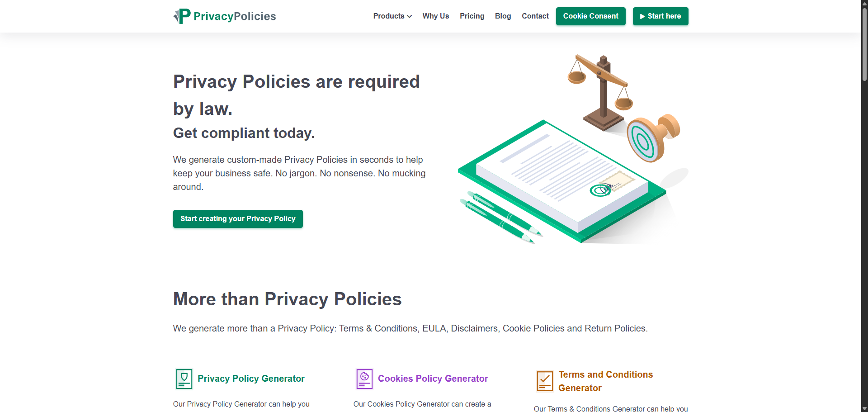Open the Products dropdown
868x412 pixels.
coord(389,16)
